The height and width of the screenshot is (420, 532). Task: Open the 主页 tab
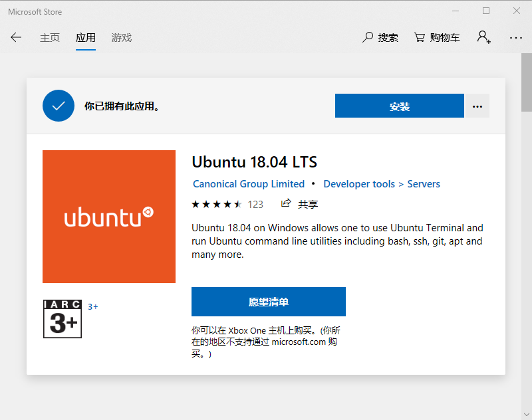49,38
